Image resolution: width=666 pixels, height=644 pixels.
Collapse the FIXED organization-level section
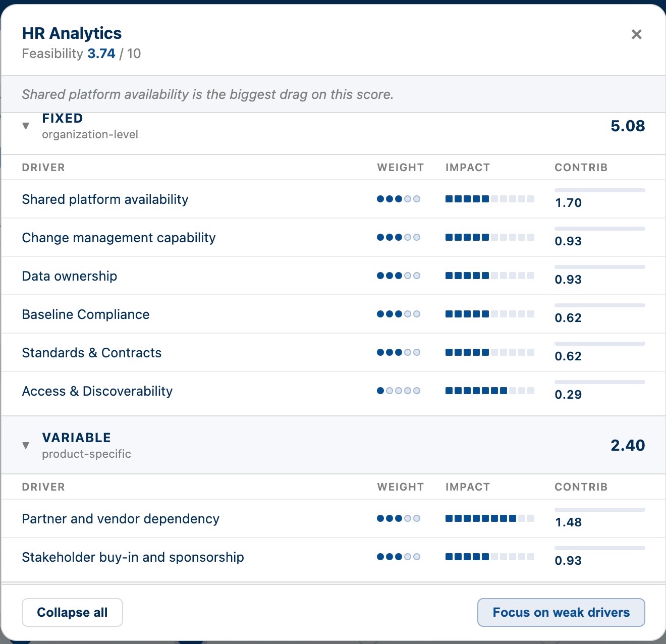(x=26, y=126)
